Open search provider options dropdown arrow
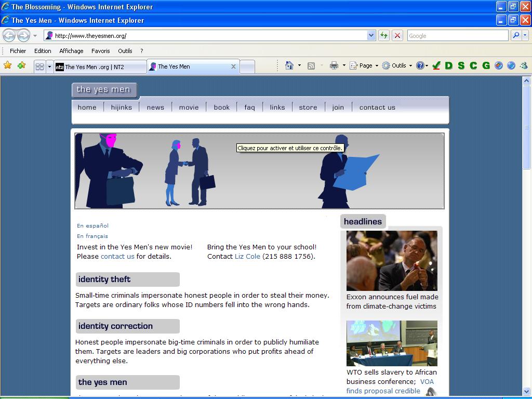The height and width of the screenshot is (399, 532). point(525,35)
